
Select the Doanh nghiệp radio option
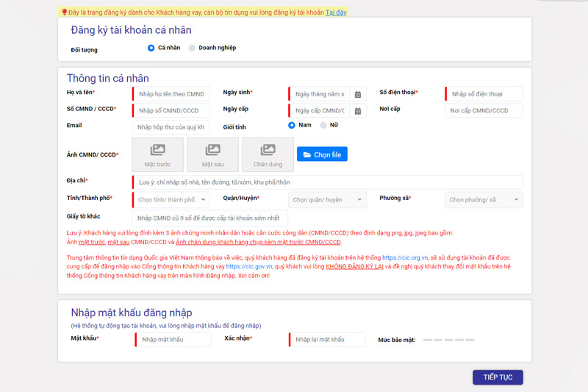[x=192, y=48]
